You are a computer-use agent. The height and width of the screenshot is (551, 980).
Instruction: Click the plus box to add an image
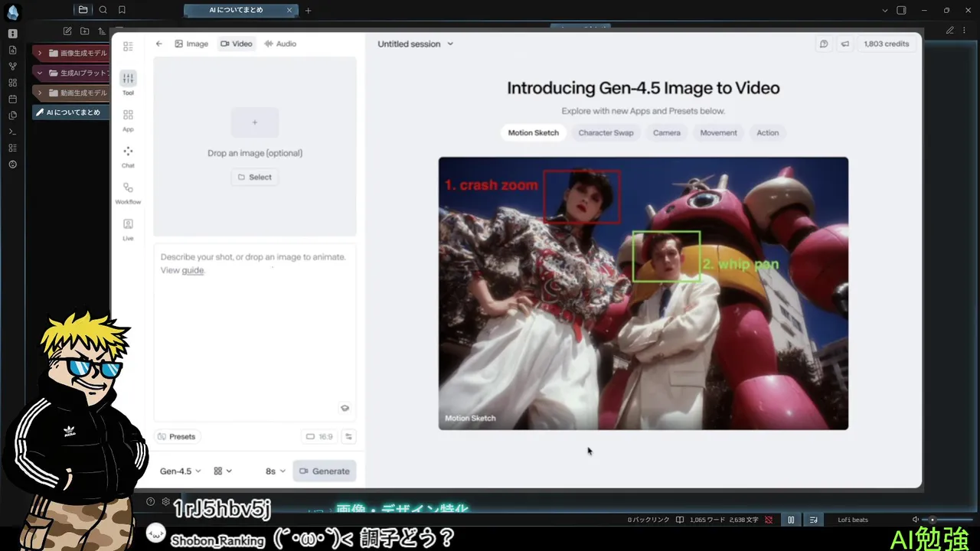tap(255, 122)
